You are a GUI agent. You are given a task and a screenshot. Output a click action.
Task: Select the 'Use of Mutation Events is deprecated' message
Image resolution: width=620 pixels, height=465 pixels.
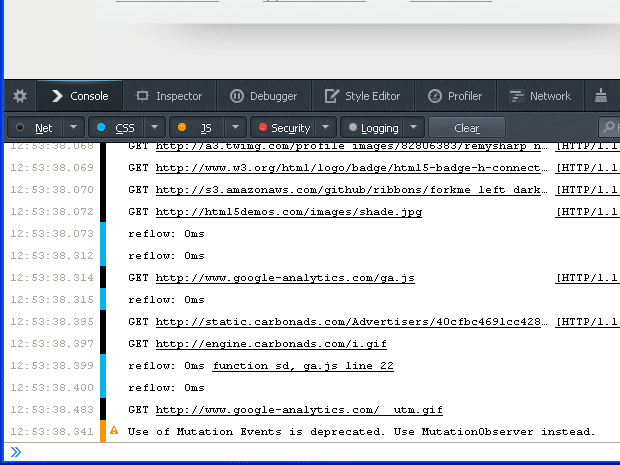pos(361,431)
